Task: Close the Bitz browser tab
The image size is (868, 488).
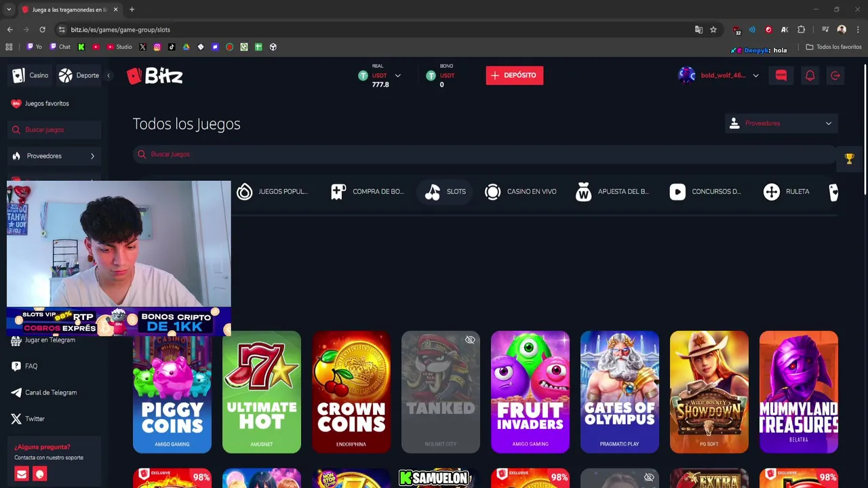Action: click(x=115, y=9)
